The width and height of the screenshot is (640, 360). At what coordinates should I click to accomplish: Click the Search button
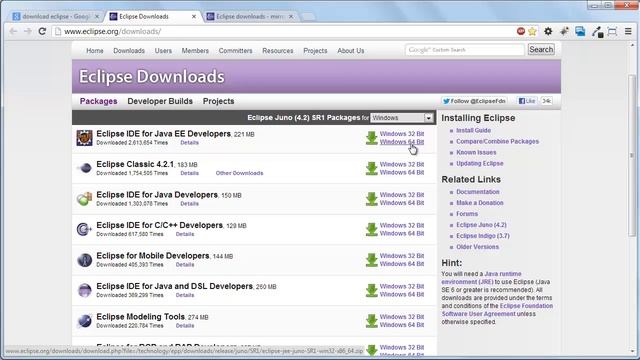[541, 49]
